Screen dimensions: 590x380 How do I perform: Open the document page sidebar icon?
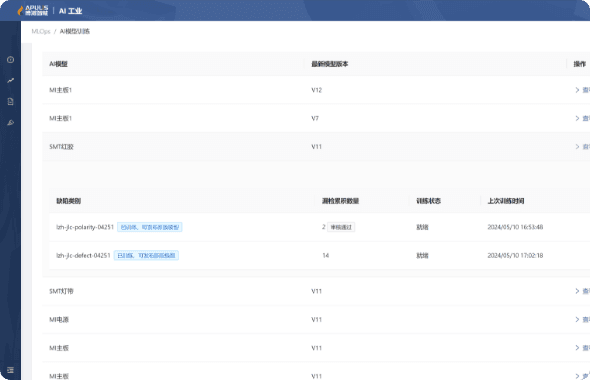(11, 101)
